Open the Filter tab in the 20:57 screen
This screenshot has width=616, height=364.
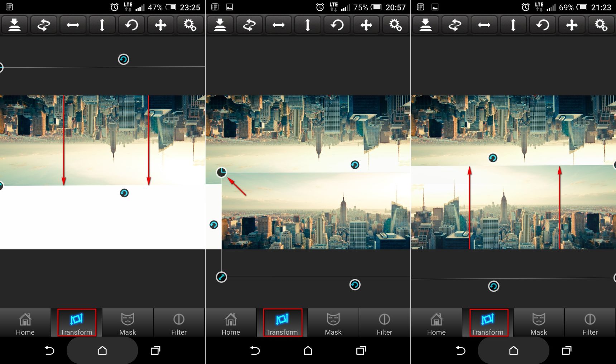coord(384,323)
